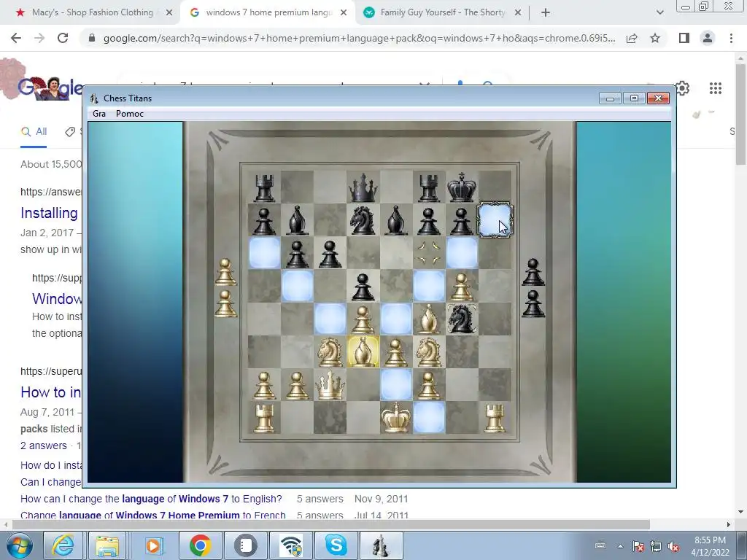Select the white rook on h1

[495, 417]
